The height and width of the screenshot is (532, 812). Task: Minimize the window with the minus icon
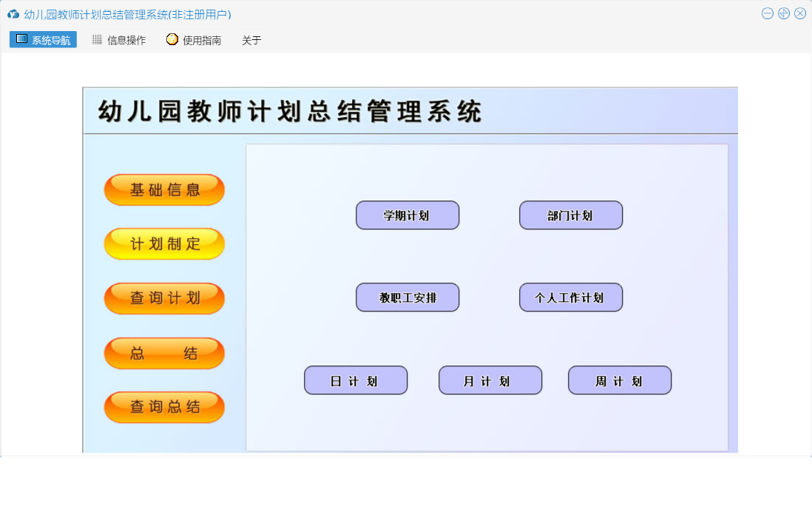768,13
